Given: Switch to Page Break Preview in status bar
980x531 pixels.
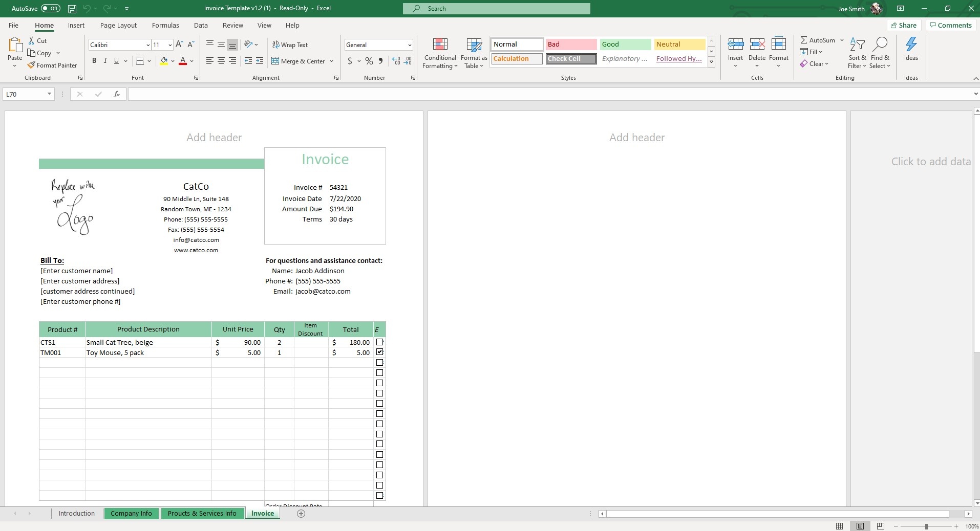Looking at the screenshot, I should click(881, 526).
